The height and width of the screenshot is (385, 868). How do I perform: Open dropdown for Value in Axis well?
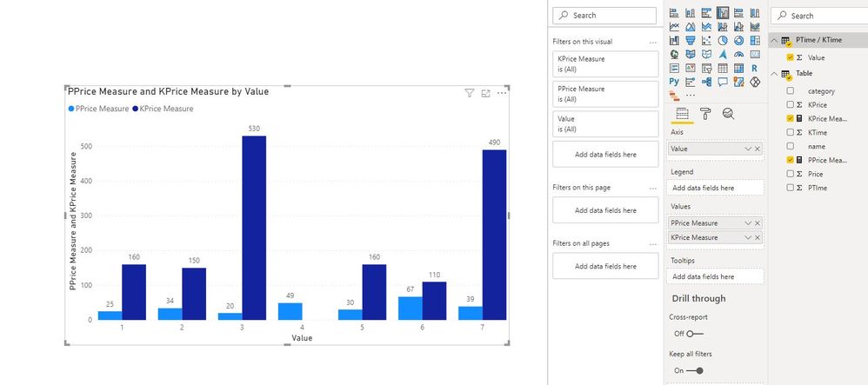point(748,149)
